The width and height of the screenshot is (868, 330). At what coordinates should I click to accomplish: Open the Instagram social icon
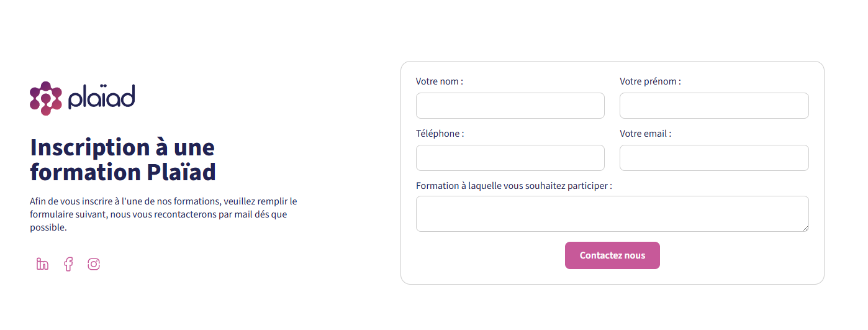coord(94,264)
